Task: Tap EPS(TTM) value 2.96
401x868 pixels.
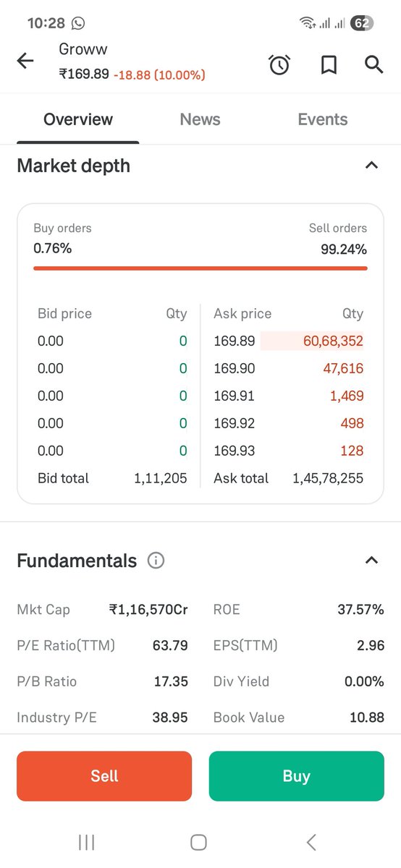Action: coord(371,645)
